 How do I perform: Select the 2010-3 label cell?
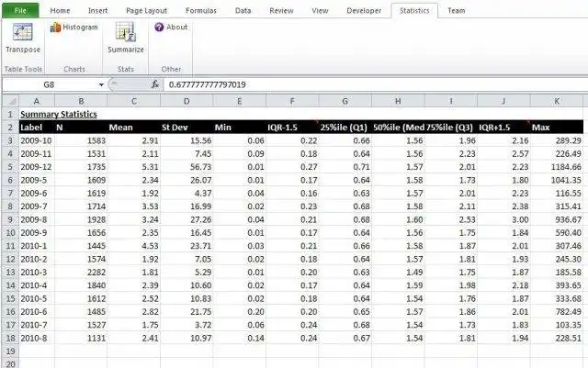37,273
